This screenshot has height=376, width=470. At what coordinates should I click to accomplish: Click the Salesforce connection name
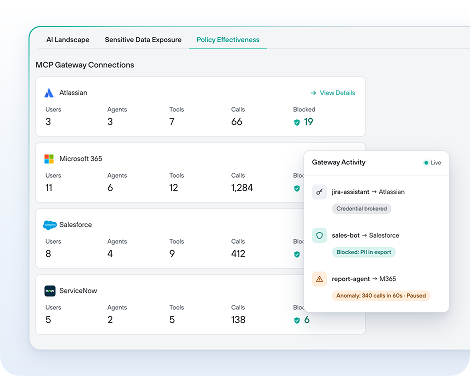point(76,225)
